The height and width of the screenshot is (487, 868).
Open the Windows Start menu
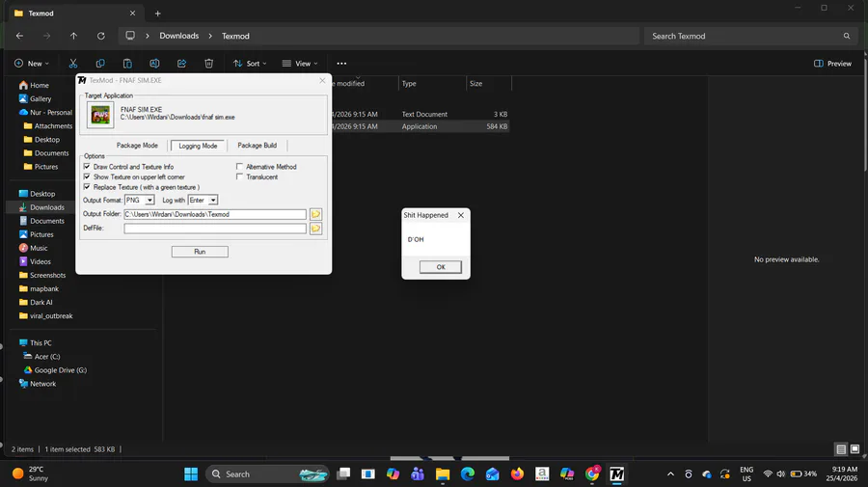click(x=191, y=474)
